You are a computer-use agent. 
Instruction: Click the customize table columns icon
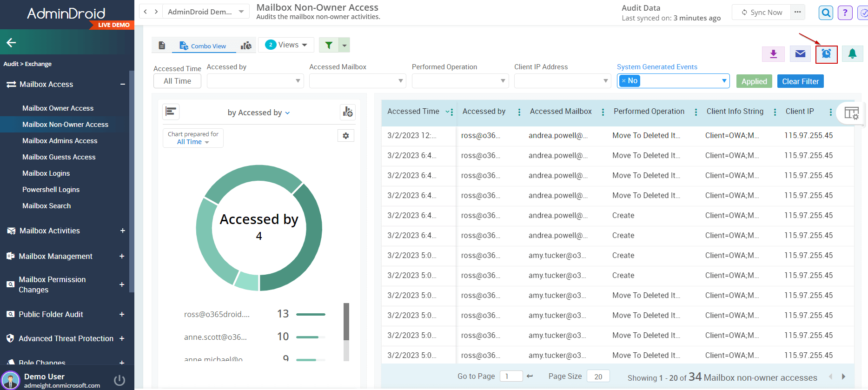851,113
